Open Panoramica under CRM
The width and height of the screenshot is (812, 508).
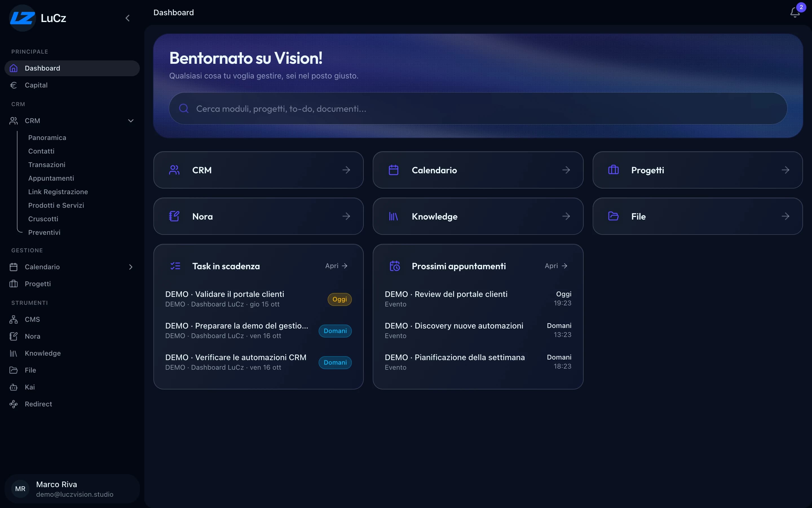47,137
